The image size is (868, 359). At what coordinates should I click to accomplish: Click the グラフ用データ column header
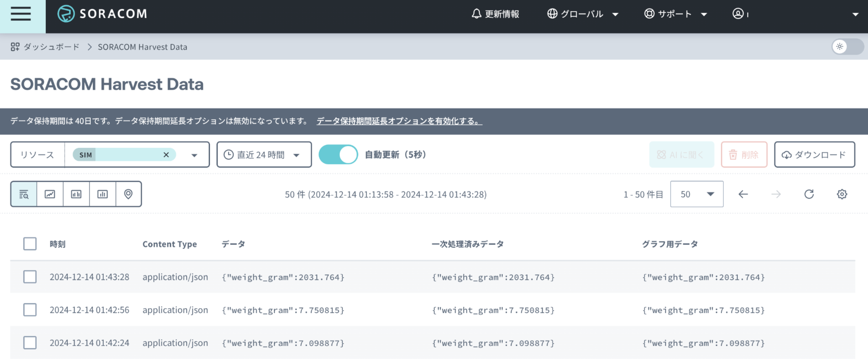670,244
